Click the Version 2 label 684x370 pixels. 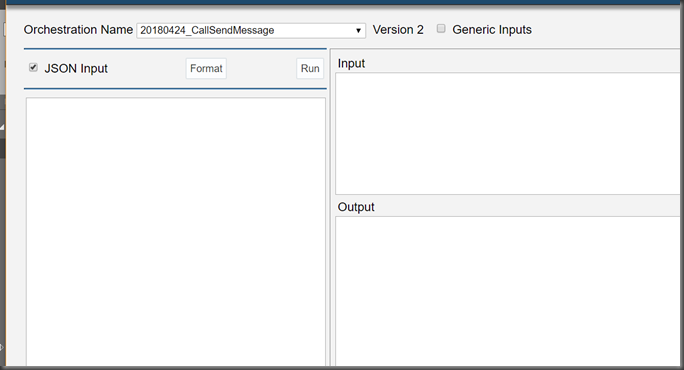(x=398, y=30)
